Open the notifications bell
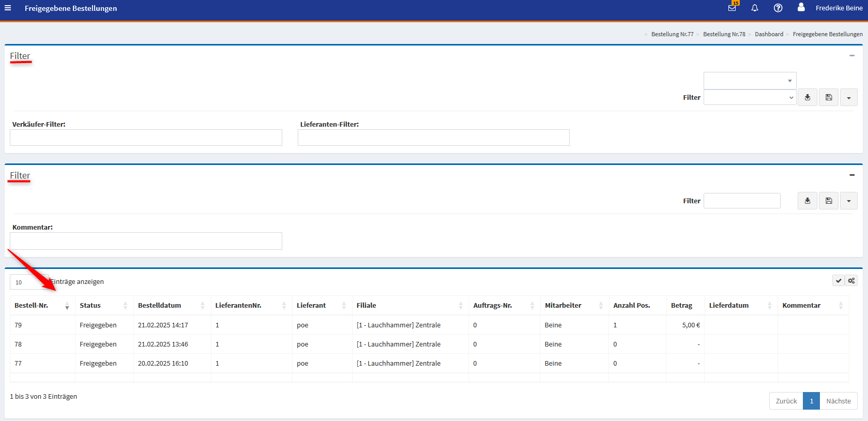Viewport: 868px width, 421px height. point(755,8)
